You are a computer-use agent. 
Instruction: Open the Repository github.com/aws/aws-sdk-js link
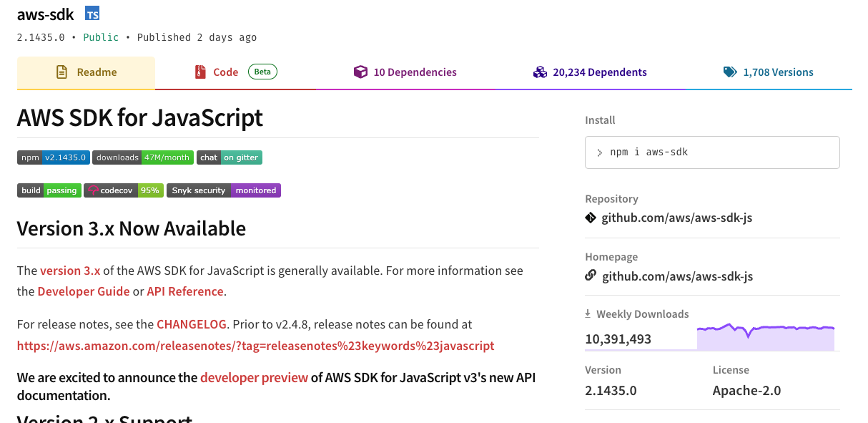(676, 218)
